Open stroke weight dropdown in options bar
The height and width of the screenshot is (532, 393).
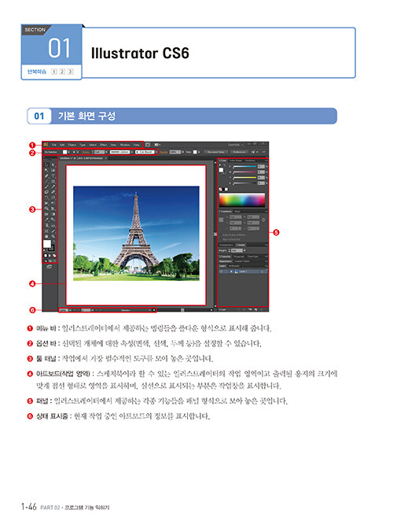coord(106,152)
